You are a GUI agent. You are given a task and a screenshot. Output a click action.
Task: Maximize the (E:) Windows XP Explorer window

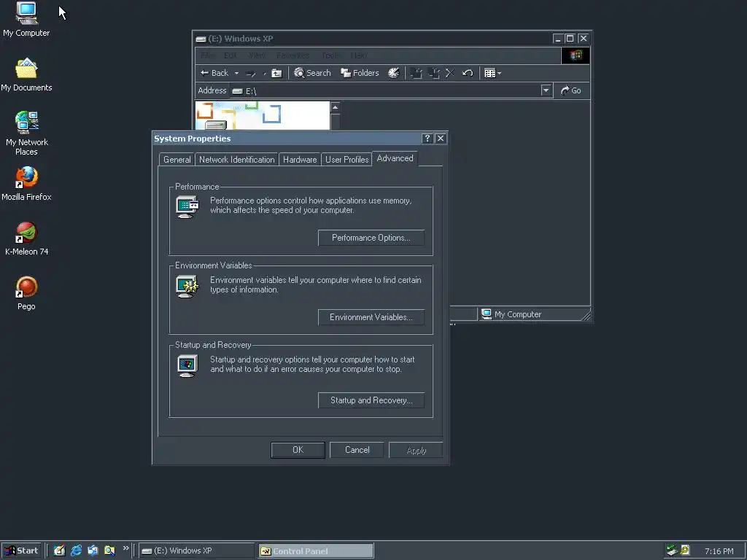click(570, 39)
